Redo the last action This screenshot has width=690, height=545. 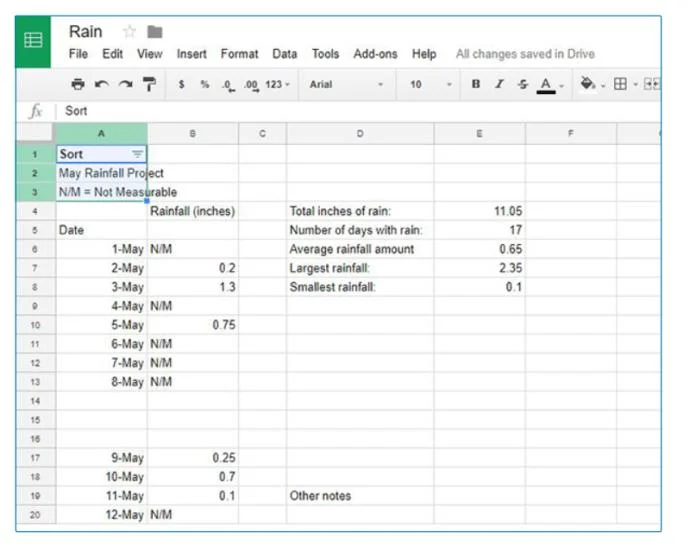tap(125, 84)
